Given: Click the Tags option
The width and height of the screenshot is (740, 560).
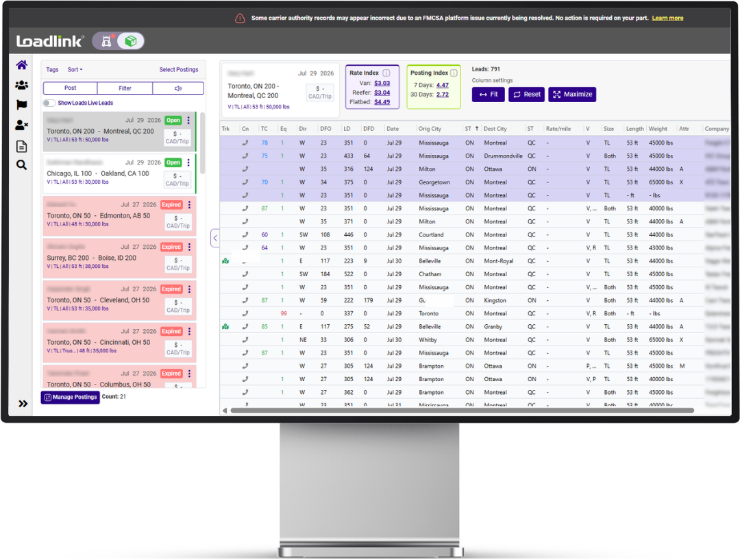Looking at the screenshot, I should [52, 69].
